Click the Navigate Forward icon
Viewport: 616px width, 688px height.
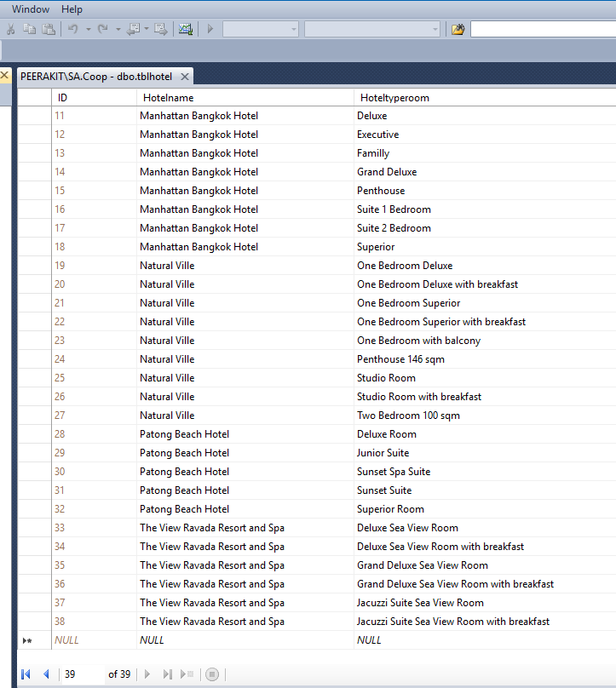point(161,29)
